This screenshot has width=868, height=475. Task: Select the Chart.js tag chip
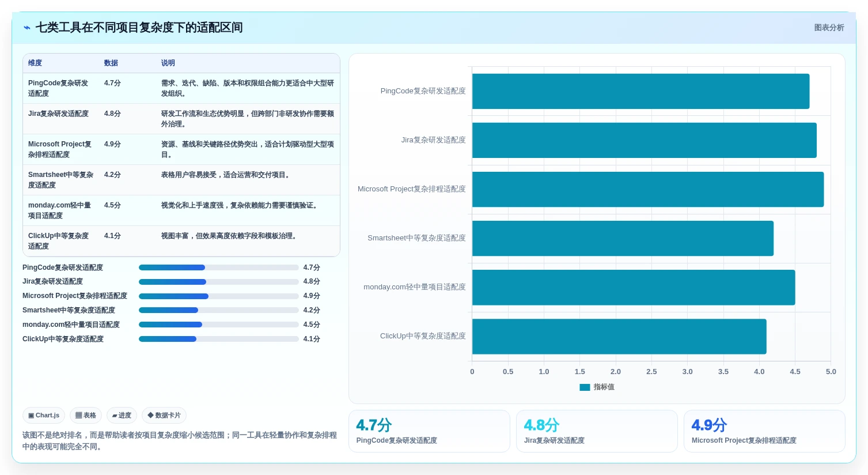pyautogui.click(x=44, y=415)
